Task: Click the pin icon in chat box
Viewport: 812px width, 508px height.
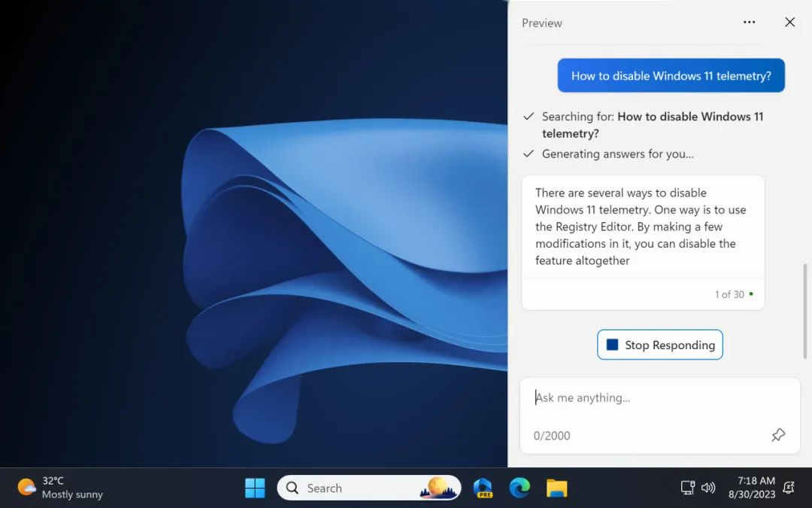Action: pyautogui.click(x=778, y=435)
